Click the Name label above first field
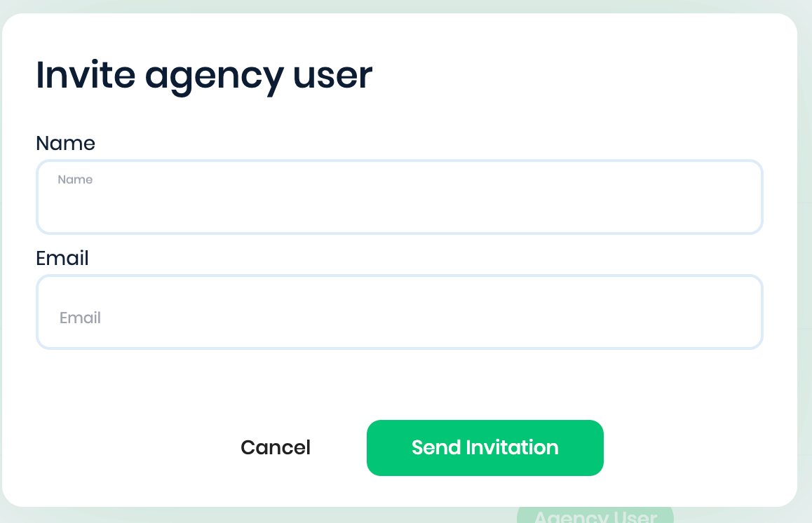This screenshot has width=812, height=523. (65, 143)
